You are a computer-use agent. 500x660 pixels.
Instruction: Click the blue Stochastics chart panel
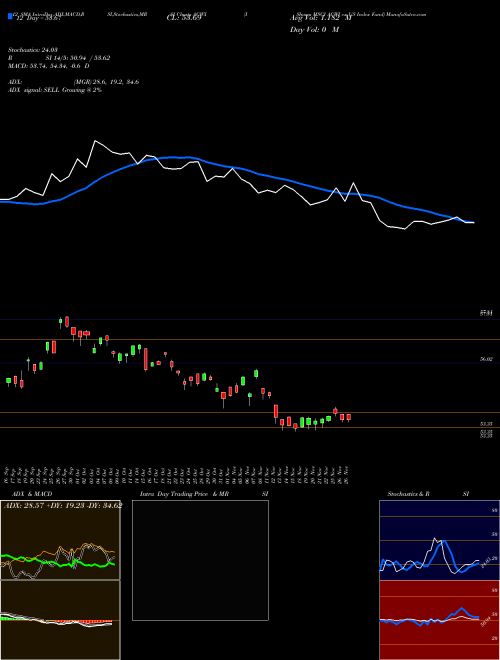[439, 540]
